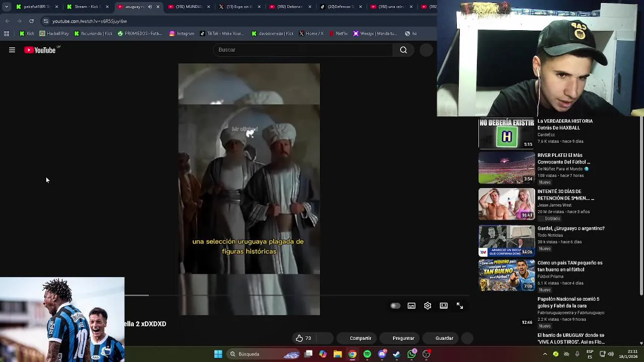Viewport: 644px width, 362px height.
Task: Open video settings gear
Action: [428, 306]
